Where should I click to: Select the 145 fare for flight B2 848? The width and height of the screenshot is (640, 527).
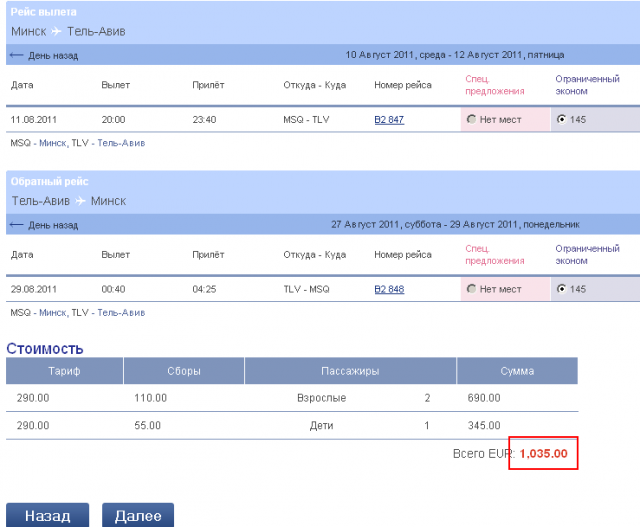coord(562,289)
